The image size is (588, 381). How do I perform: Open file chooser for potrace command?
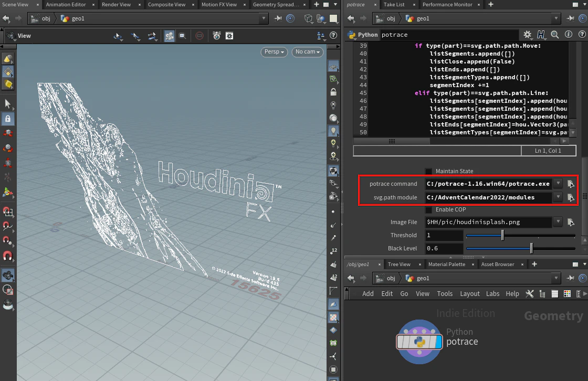tap(571, 184)
